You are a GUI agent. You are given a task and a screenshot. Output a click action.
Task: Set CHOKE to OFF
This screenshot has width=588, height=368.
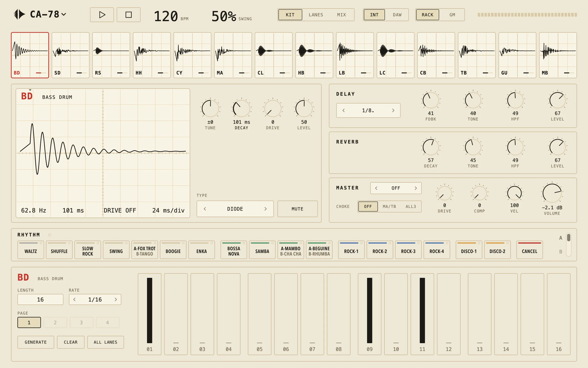coord(368,206)
